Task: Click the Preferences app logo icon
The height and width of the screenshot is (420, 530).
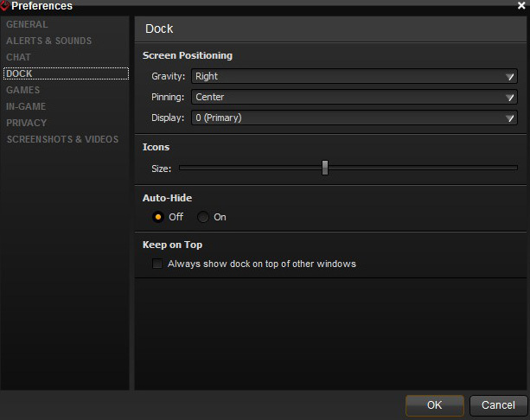Action: point(4,5)
